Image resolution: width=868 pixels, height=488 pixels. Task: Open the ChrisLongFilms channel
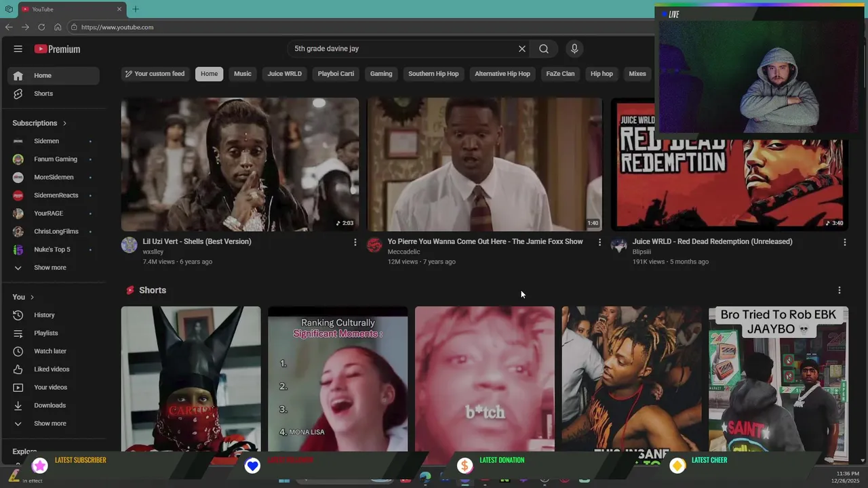tap(54, 232)
